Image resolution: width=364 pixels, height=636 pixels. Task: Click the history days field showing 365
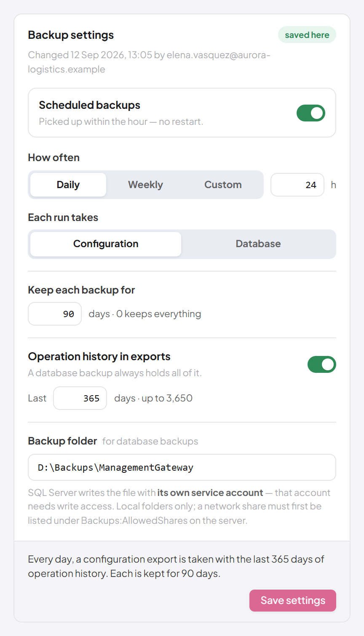pyautogui.click(x=80, y=398)
